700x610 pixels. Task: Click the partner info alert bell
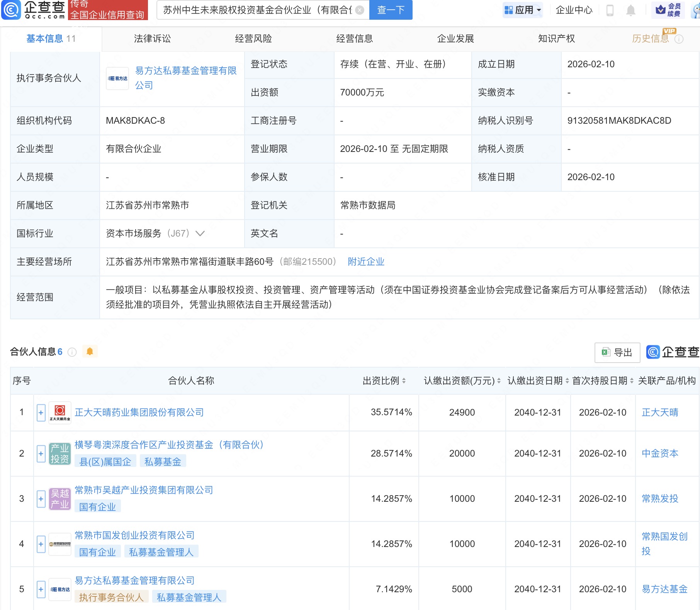click(x=90, y=351)
